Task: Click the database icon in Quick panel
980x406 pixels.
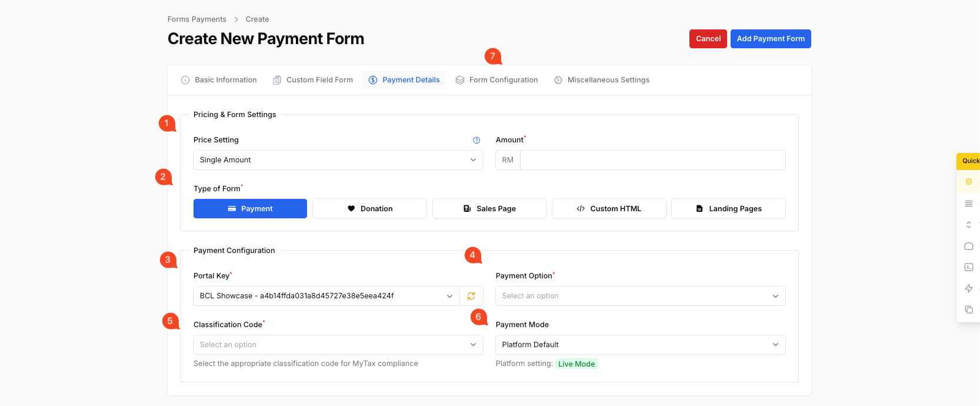Action: (x=968, y=182)
